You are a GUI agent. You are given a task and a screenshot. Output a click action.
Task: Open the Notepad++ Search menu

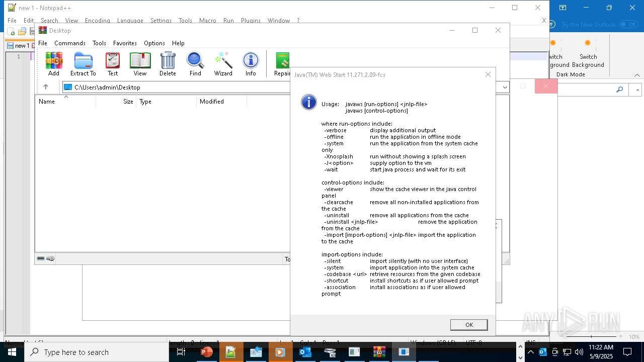[49, 21]
